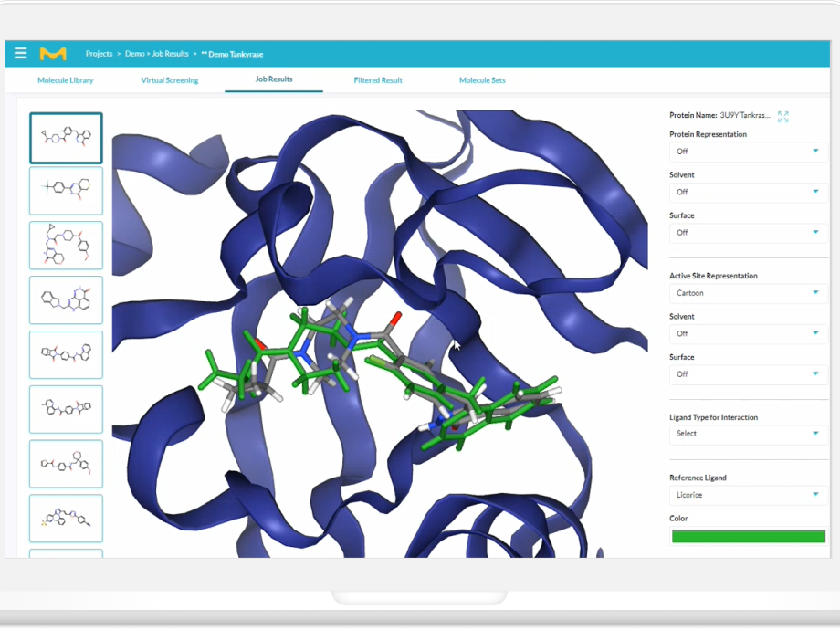Open the protein Surface dropdown above Active Site
Image resolution: width=840 pixels, height=630 pixels.
[x=749, y=233]
